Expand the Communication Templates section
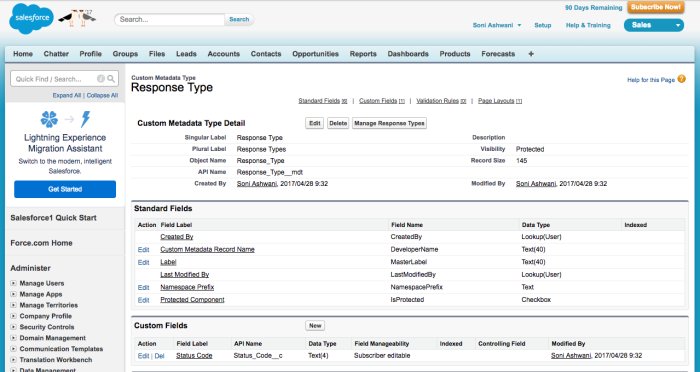 coord(13,349)
